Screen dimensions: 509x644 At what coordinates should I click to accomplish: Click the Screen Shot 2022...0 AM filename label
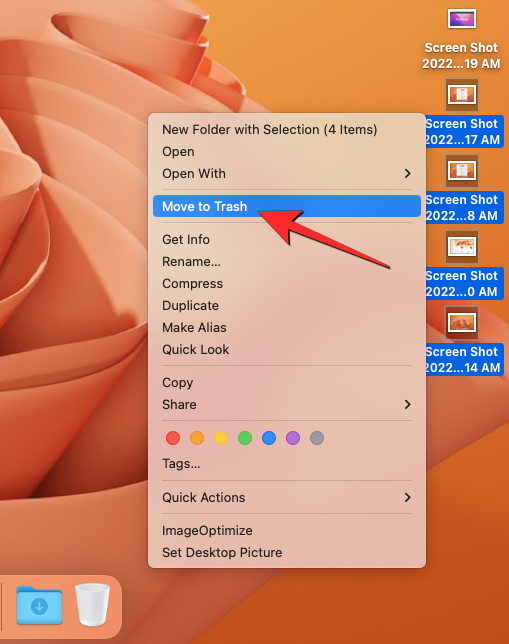coord(464,283)
